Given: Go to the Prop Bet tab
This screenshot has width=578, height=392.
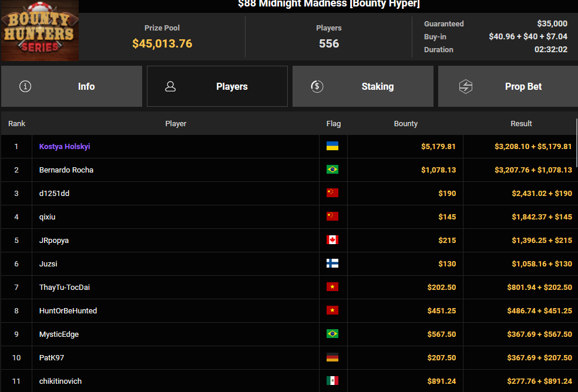Looking at the screenshot, I should coord(508,87).
